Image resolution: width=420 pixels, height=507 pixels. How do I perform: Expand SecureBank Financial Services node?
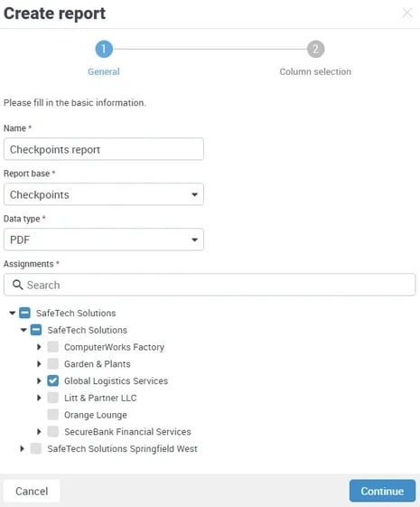[39, 432]
